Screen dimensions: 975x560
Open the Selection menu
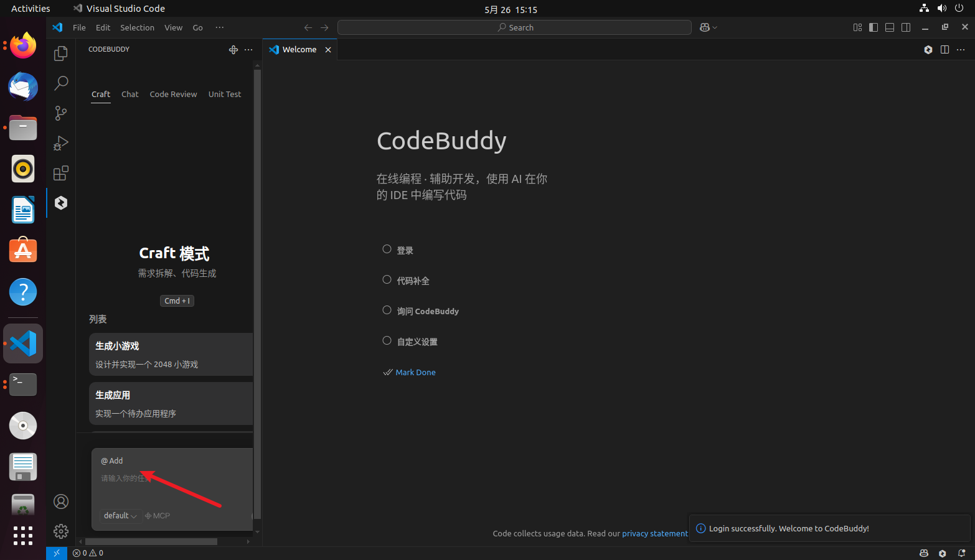pyautogui.click(x=137, y=27)
